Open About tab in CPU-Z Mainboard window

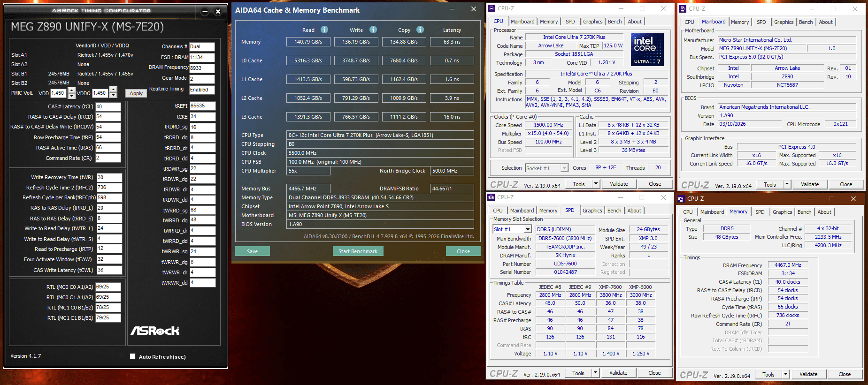point(826,22)
